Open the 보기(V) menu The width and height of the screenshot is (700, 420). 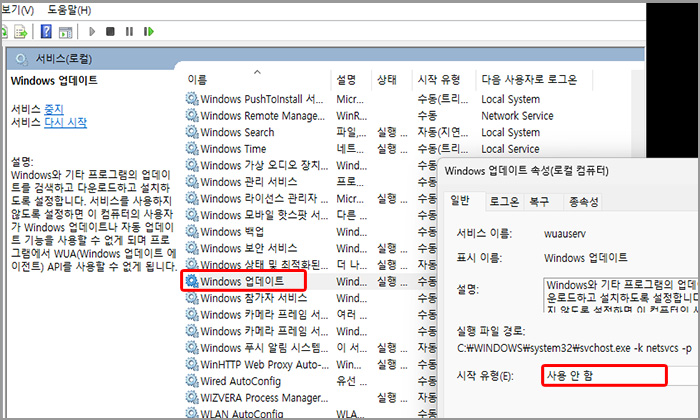pos(18,10)
